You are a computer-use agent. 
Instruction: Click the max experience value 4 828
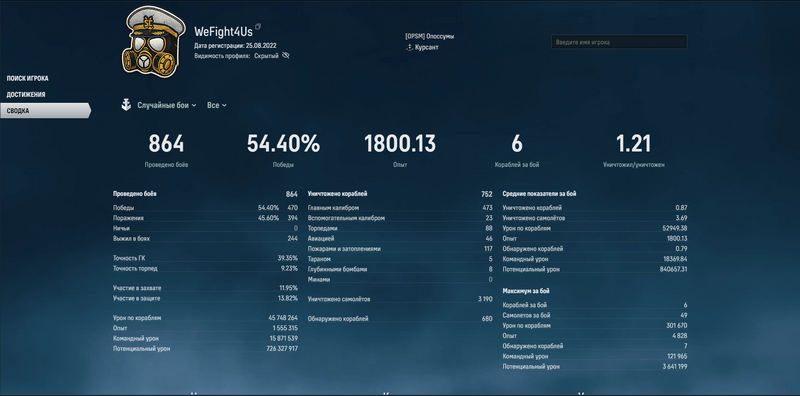[680, 335]
